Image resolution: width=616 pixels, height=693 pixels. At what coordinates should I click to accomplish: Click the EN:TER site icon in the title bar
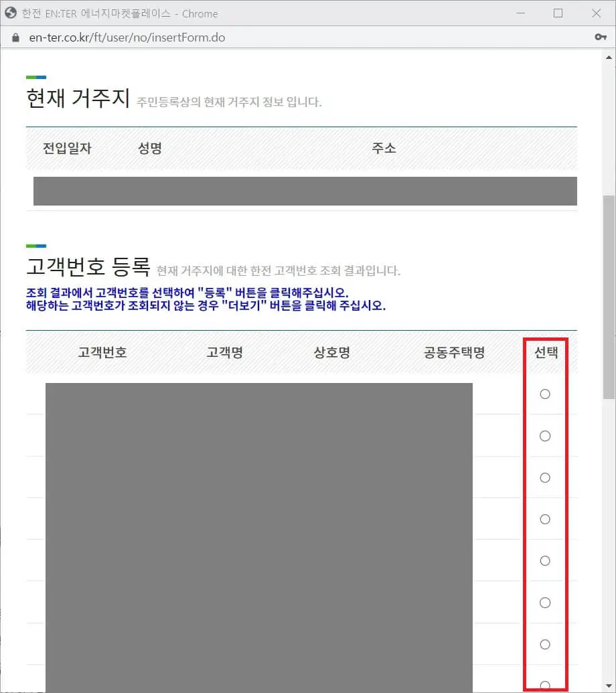[x=11, y=13]
